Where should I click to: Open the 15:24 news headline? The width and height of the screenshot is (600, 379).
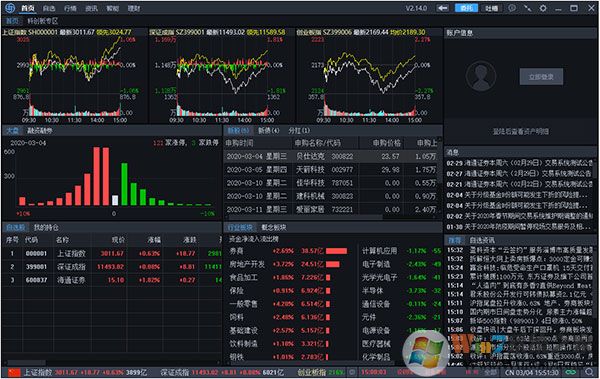pos(520,268)
